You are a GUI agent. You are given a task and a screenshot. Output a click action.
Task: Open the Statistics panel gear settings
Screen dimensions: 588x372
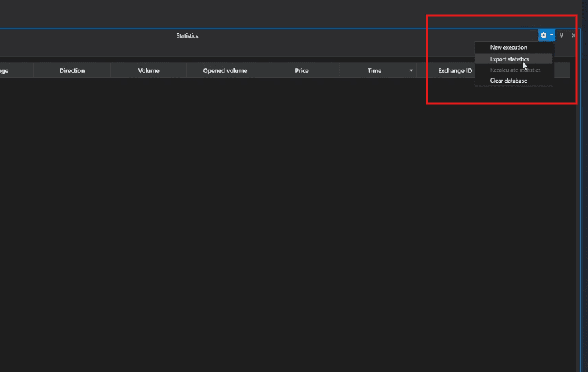(x=544, y=35)
